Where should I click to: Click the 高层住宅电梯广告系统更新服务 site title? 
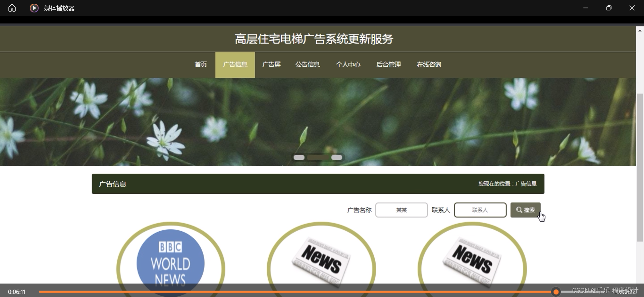pos(314,39)
